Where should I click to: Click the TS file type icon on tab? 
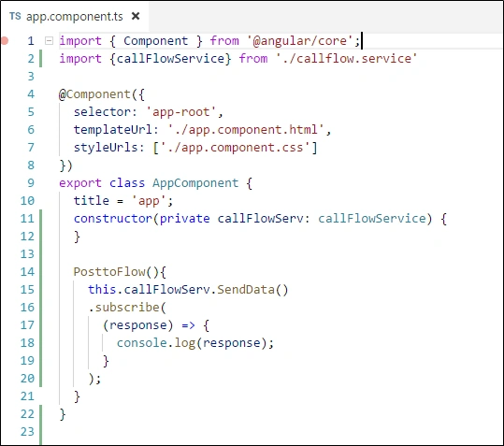pos(15,16)
